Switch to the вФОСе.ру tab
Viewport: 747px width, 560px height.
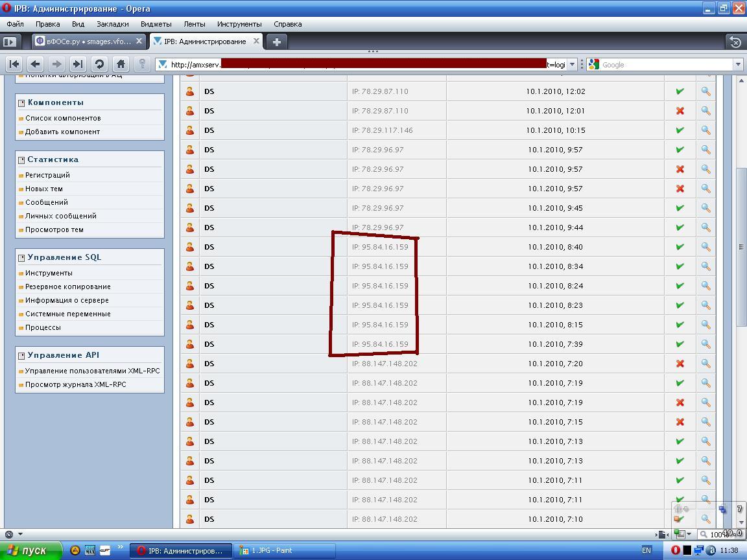click(x=84, y=41)
